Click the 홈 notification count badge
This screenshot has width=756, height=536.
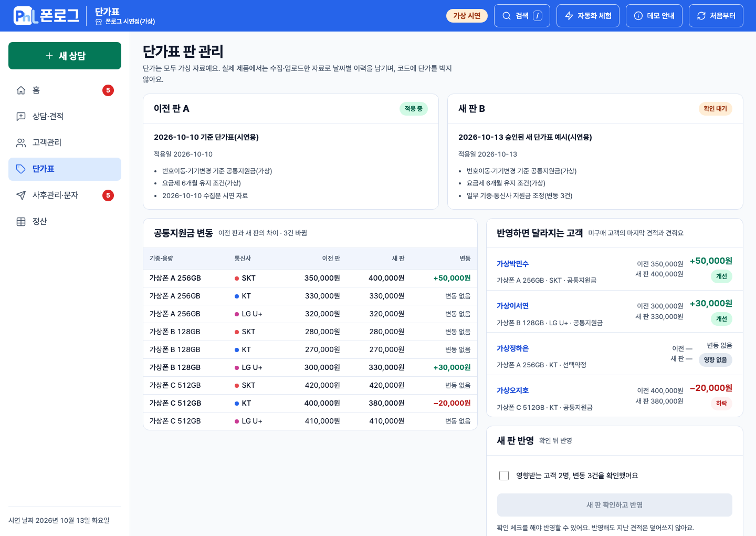108,90
